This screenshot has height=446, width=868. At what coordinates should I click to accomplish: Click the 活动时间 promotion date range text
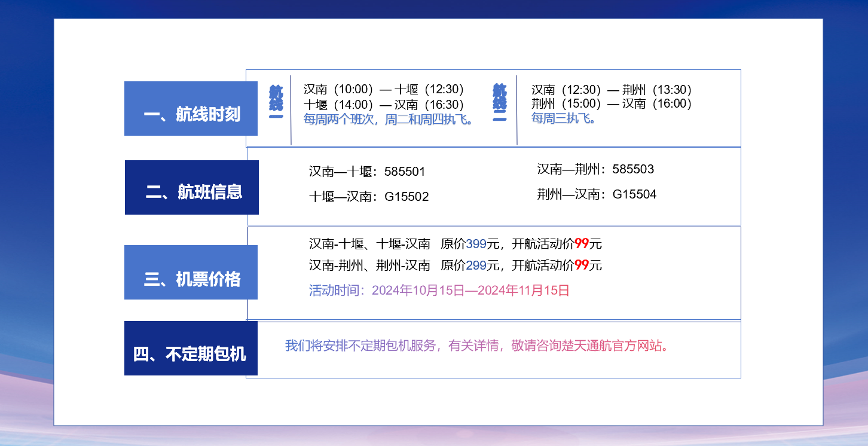[x=439, y=291]
